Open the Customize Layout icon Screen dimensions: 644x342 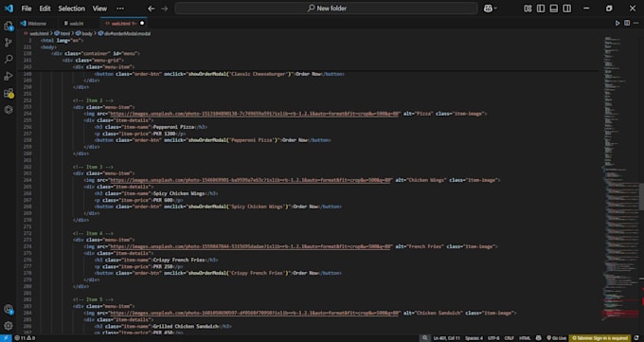pyautogui.click(x=528, y=9)
